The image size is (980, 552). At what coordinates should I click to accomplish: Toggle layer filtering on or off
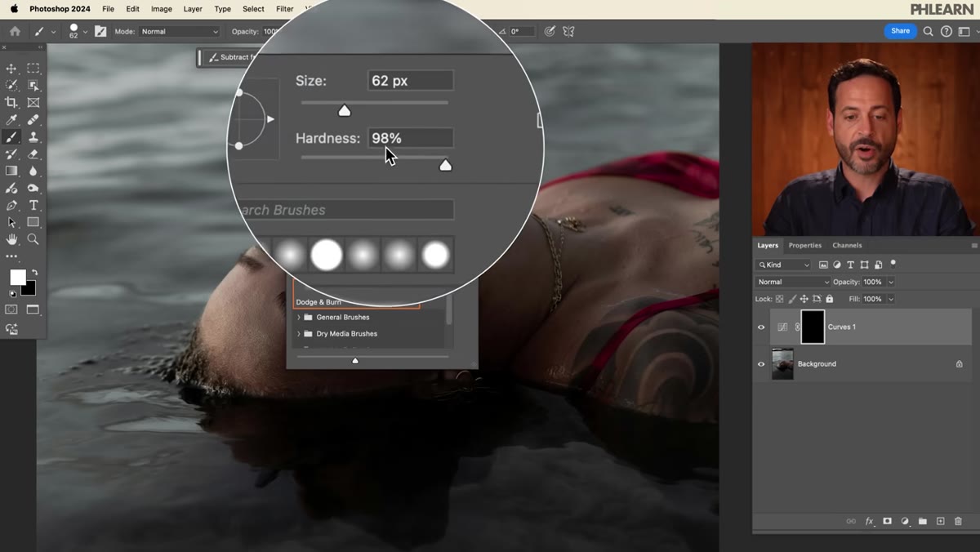[893, 263]
